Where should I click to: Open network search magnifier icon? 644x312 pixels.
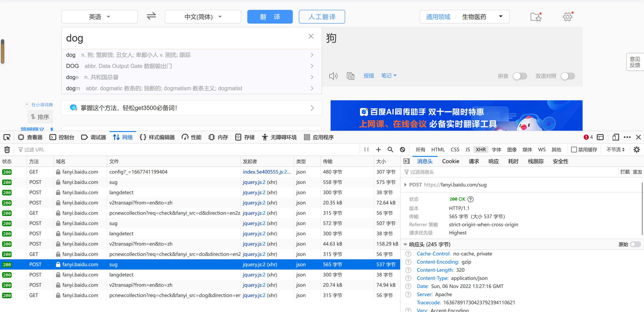[390, 150]
